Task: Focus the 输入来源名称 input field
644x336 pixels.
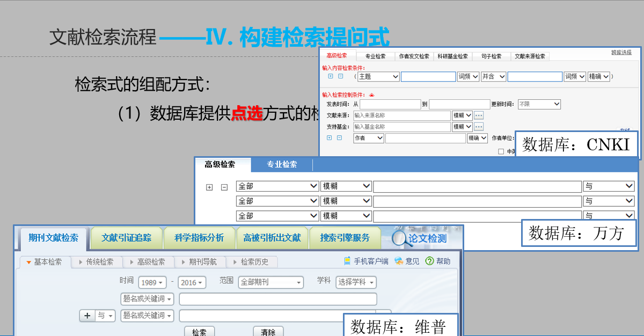Action: [401, 115]
